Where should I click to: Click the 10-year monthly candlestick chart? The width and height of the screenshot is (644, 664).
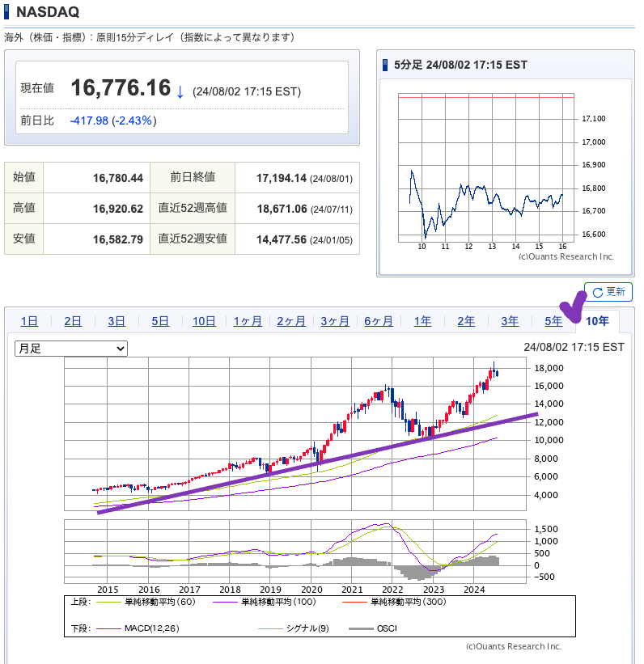tap(294, 434)
